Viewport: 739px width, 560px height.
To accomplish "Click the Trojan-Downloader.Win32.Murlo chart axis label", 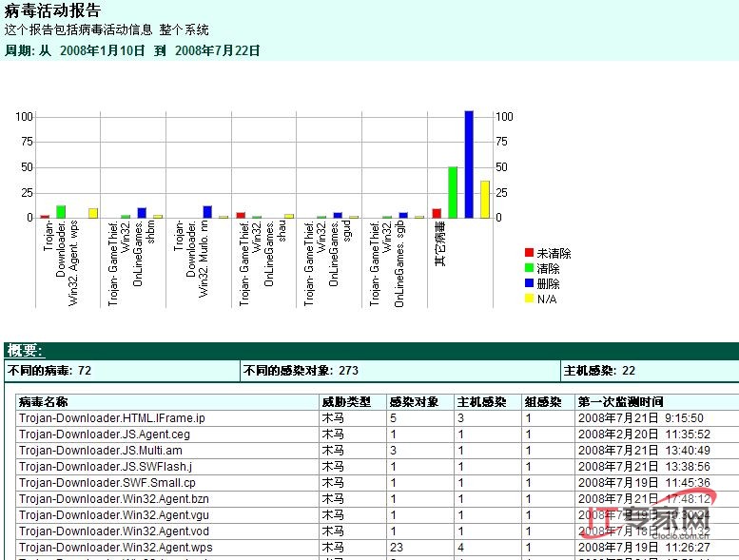I will (191, 259).
